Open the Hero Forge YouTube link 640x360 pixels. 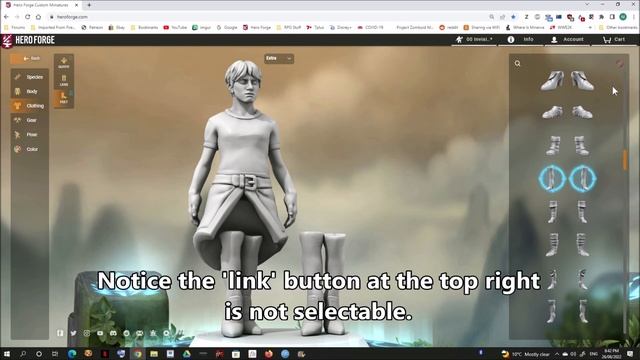[100, 333]
